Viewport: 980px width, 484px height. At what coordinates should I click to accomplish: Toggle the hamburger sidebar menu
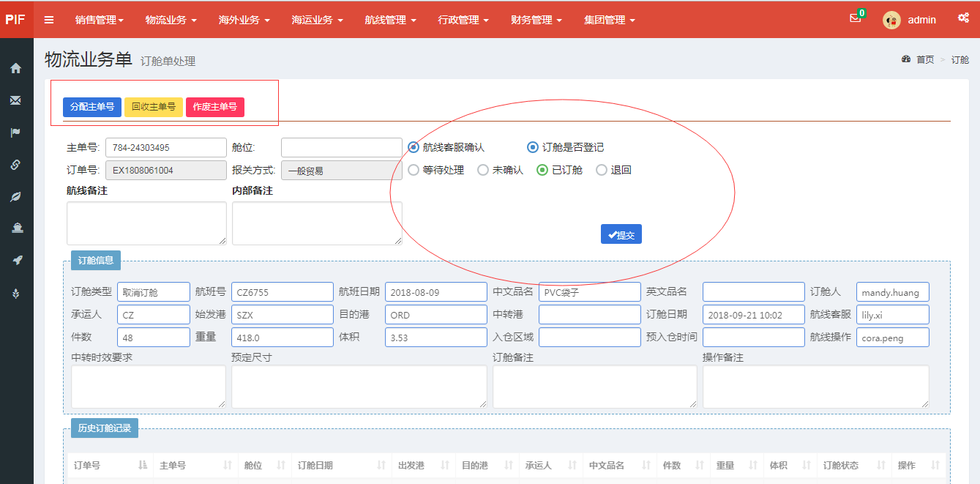coord(49,20)
